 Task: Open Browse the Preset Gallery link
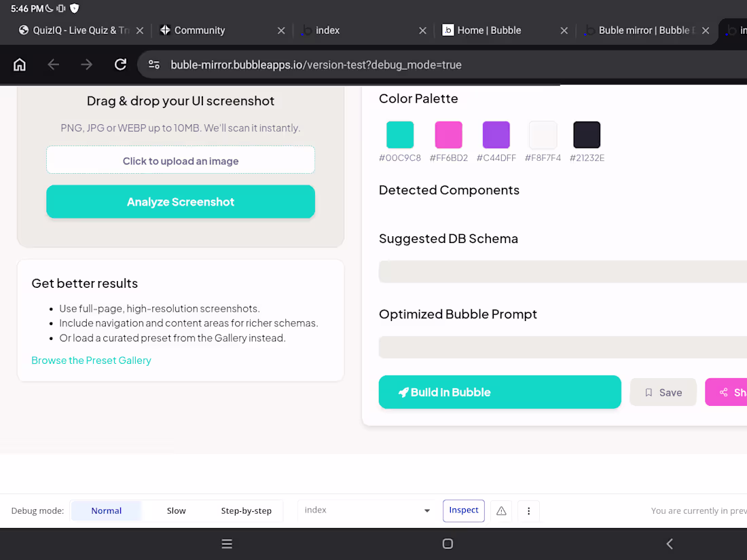click(91, 360)
